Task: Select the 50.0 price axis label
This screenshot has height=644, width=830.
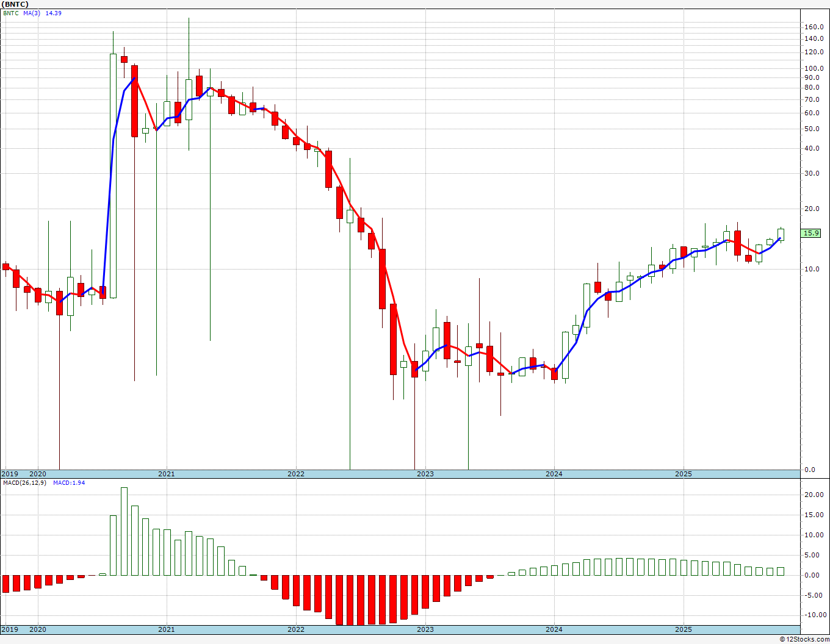Action: click(x=812, y=129)
